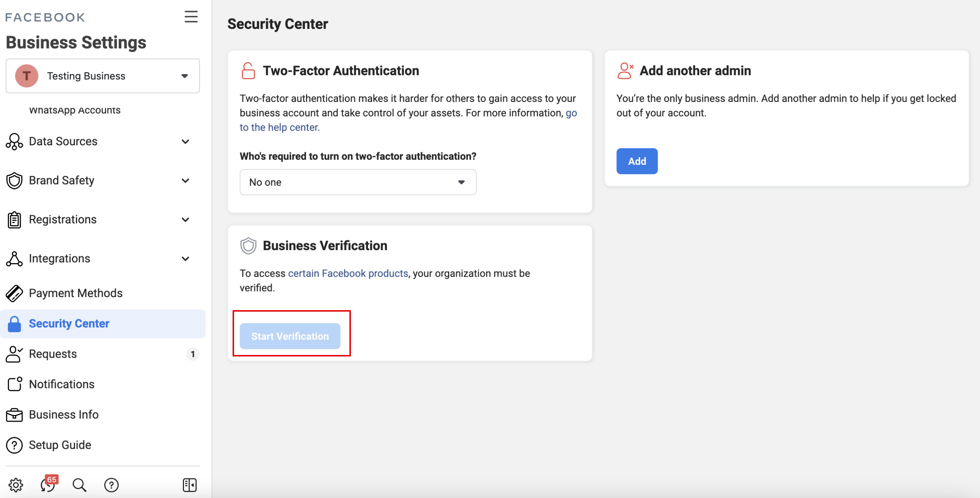Open the 'No one' two-factor dropdown
The width and height of the screenshot is (980, 498).
click(358, 182)
